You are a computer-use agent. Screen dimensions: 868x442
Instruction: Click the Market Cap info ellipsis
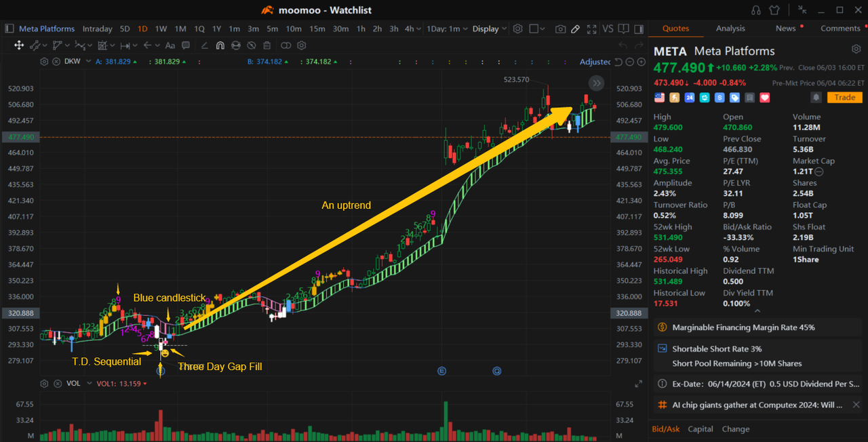819,172
